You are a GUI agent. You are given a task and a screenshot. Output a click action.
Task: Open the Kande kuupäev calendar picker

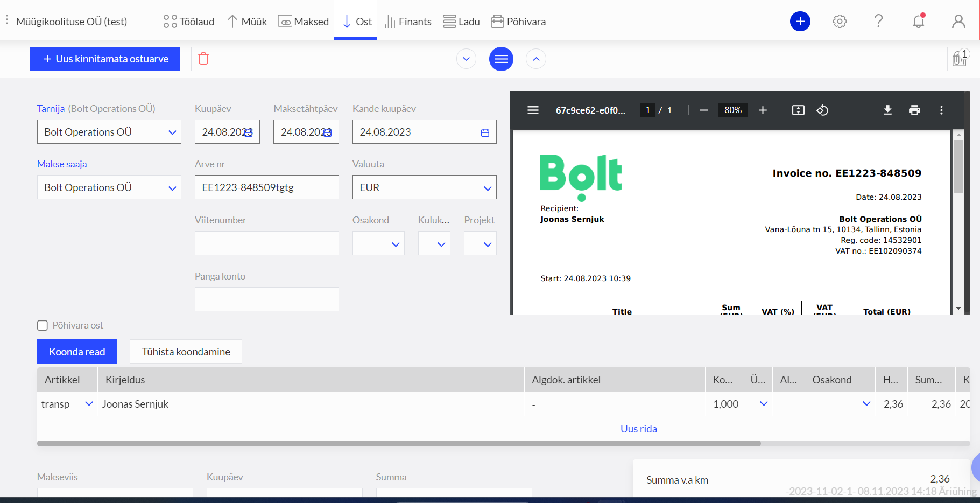(x=485, y=132)
